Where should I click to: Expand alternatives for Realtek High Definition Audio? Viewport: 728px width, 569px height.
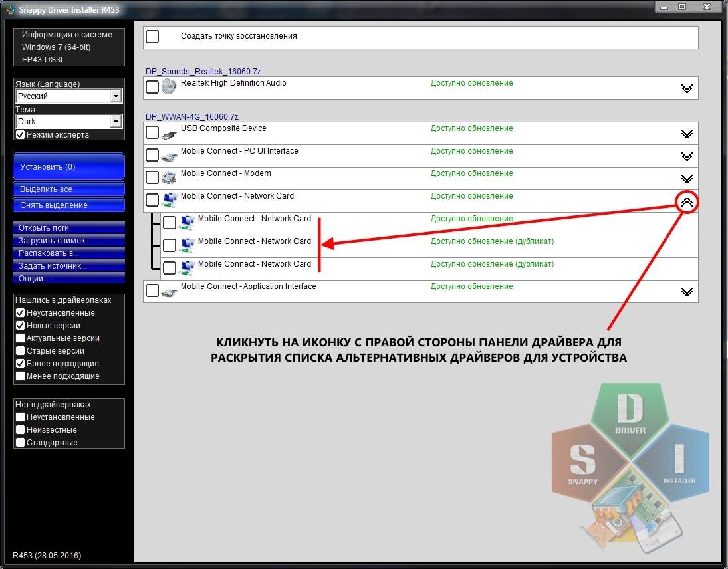[687, 88]
